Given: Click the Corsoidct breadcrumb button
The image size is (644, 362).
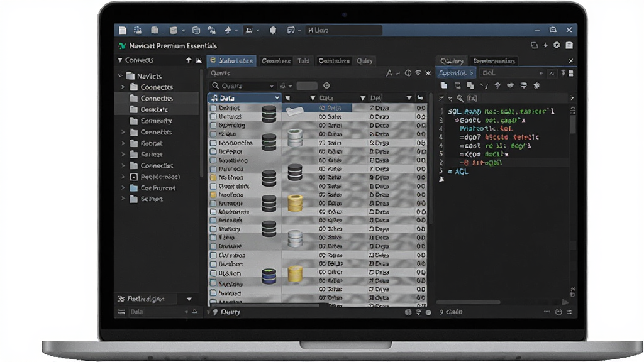Looking at the screenshot, I should 456,73.
